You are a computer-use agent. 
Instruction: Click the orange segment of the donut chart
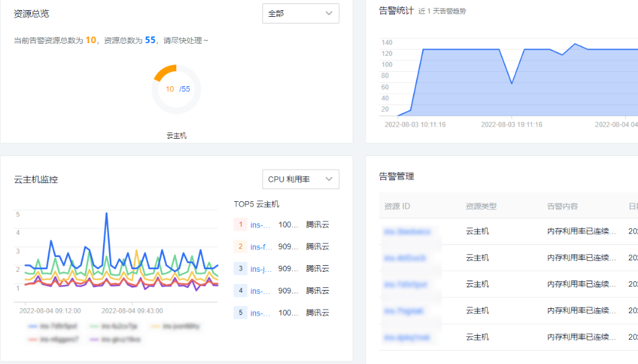pyautogui.click(x=164, y=71)
